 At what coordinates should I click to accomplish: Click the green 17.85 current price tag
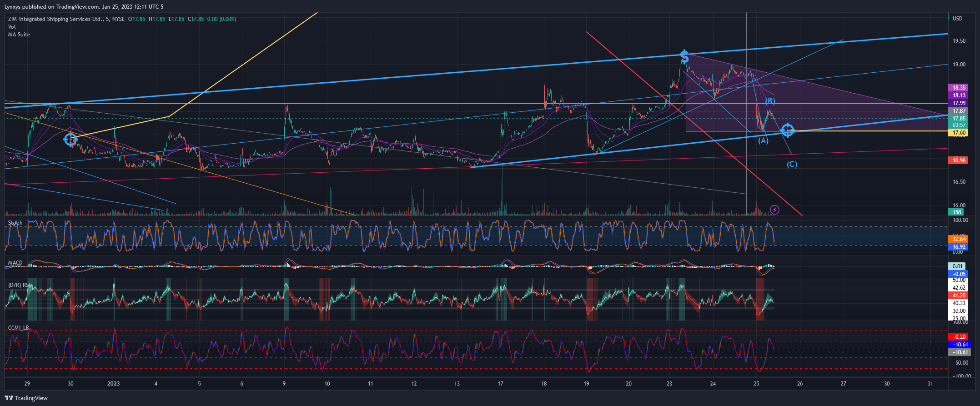[959, 119]
